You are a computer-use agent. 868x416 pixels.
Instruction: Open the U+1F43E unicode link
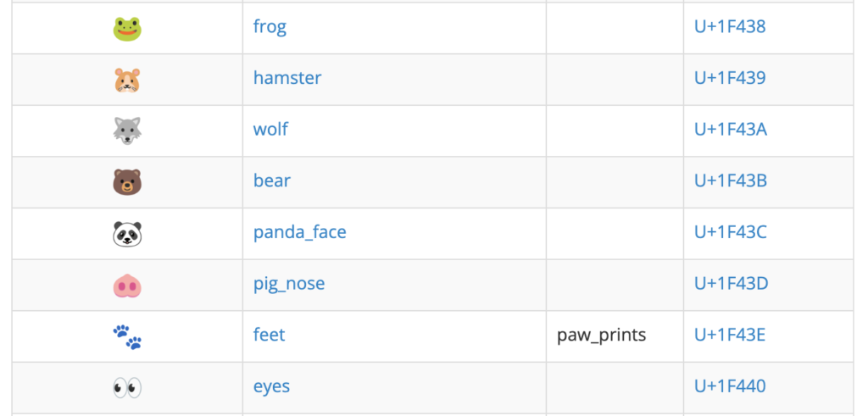(730, 334)
